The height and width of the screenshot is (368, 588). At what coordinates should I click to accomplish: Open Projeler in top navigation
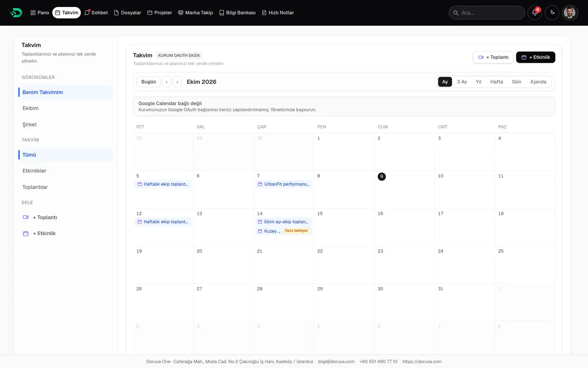[159, 13]
